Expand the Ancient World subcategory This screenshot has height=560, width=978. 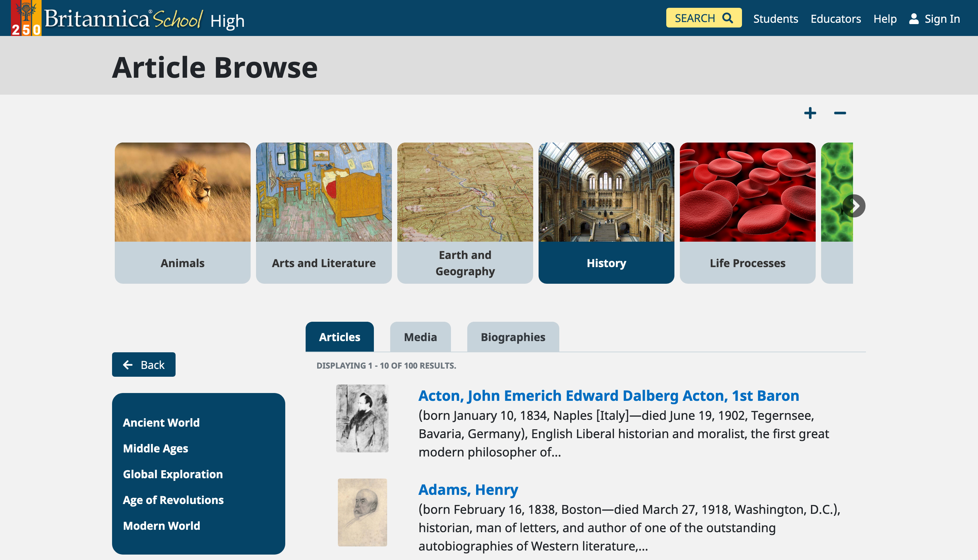pos(161,422)
